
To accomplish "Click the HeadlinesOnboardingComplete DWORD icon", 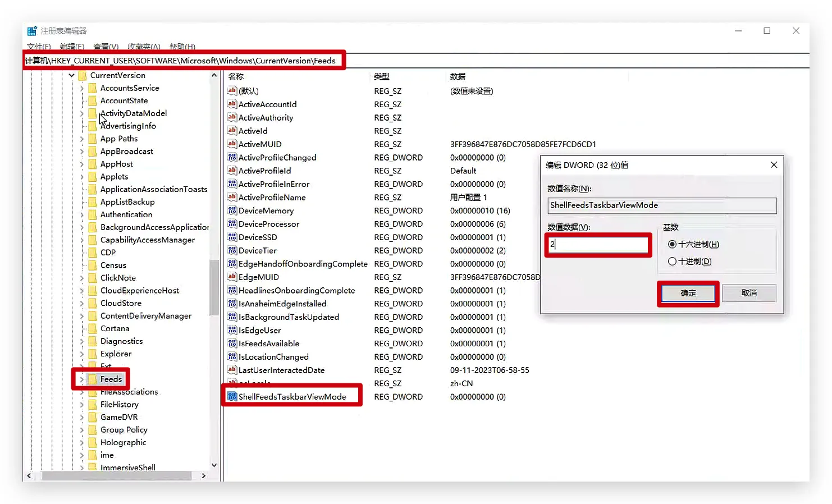I will tap(232, 290).
